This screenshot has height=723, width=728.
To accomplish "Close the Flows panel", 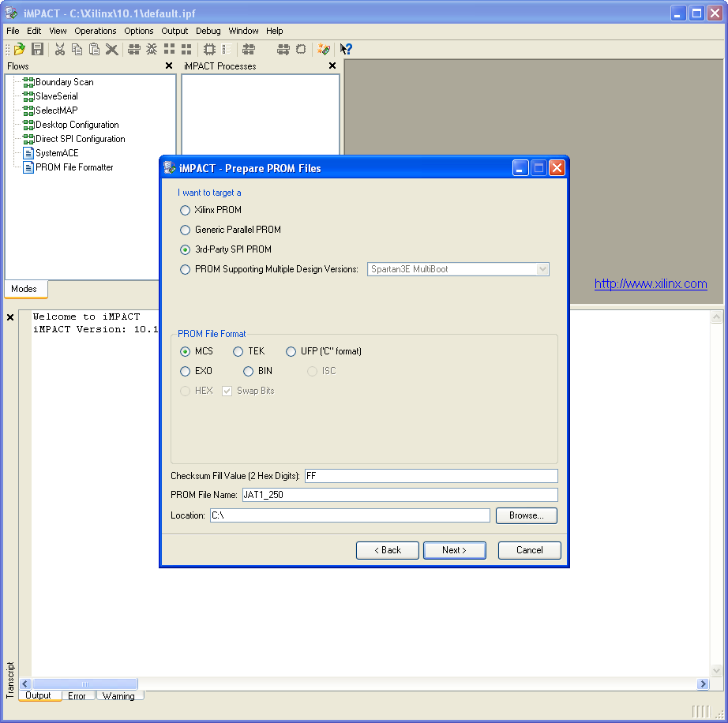I will 169,66.
